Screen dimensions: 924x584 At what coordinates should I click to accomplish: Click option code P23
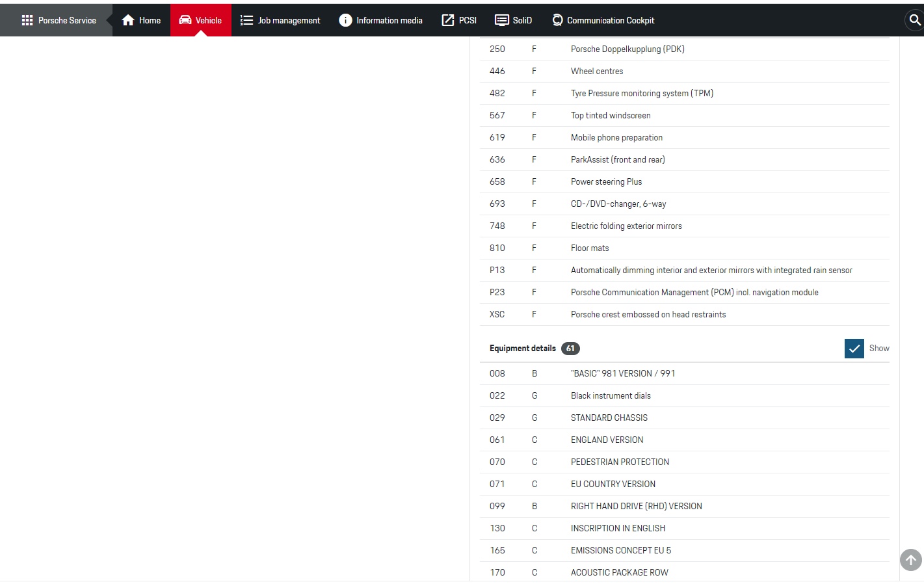pyautogui.click(x=497, y=292)
